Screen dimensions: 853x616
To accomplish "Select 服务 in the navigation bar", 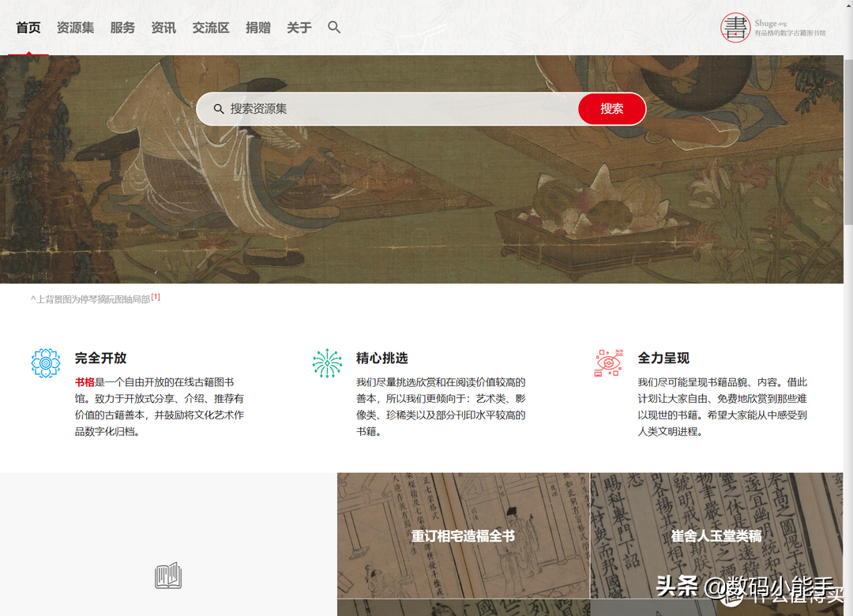I will (x=122, y=27).
